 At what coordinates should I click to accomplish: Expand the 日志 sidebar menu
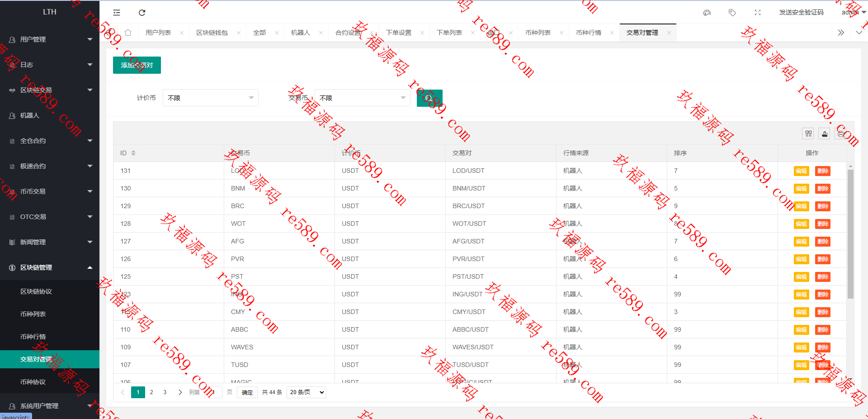[x=50, y=65]
